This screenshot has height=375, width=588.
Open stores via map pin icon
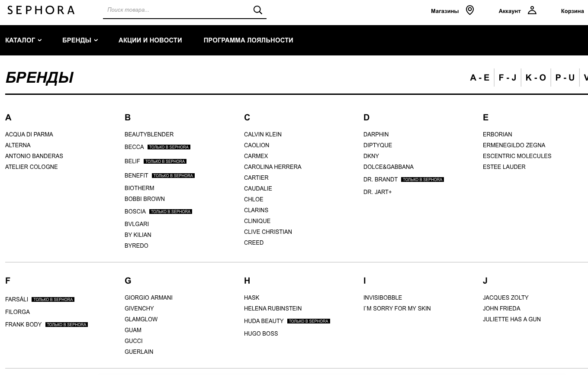[x=470, y=10]
